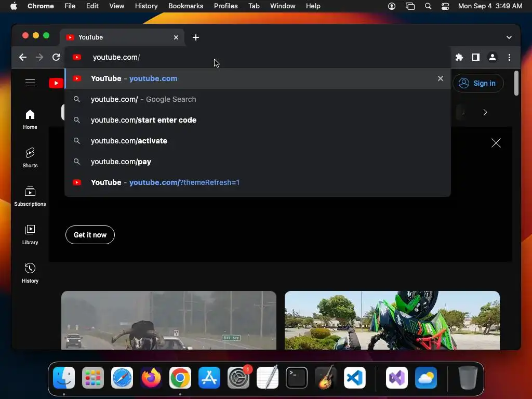Select youtube.com/?themeRefresh=1 suggestion
The image size is (532, 399).
tap(258, 182)
